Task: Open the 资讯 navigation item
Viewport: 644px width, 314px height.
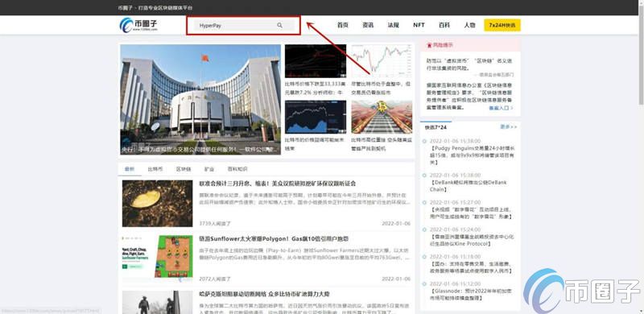Action: coord(368,25)
